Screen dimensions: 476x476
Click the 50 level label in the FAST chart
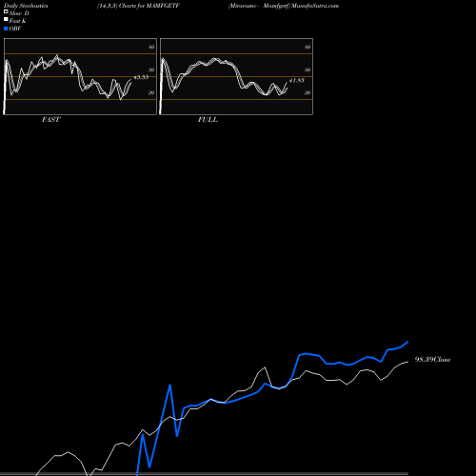[151, 69]
